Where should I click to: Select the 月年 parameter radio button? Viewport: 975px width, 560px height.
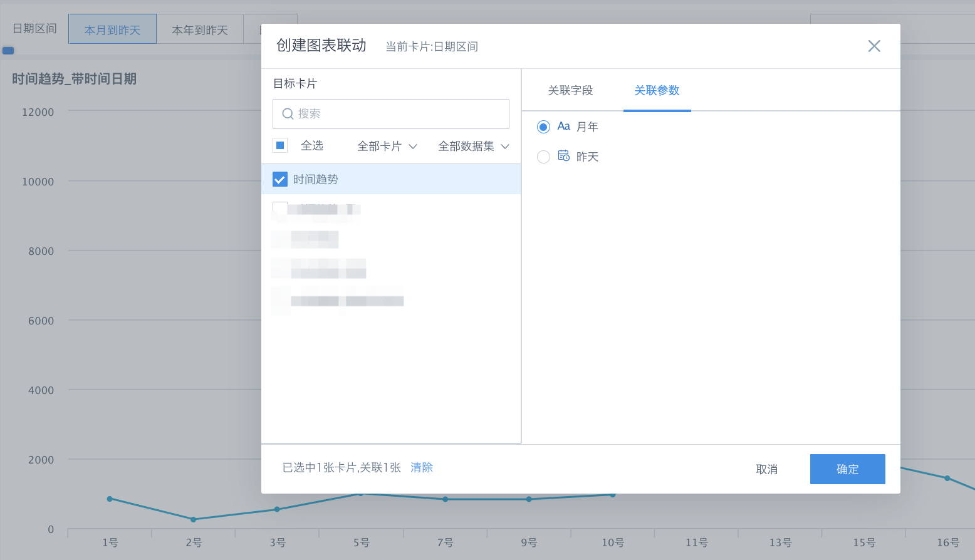tap(543, 127)
